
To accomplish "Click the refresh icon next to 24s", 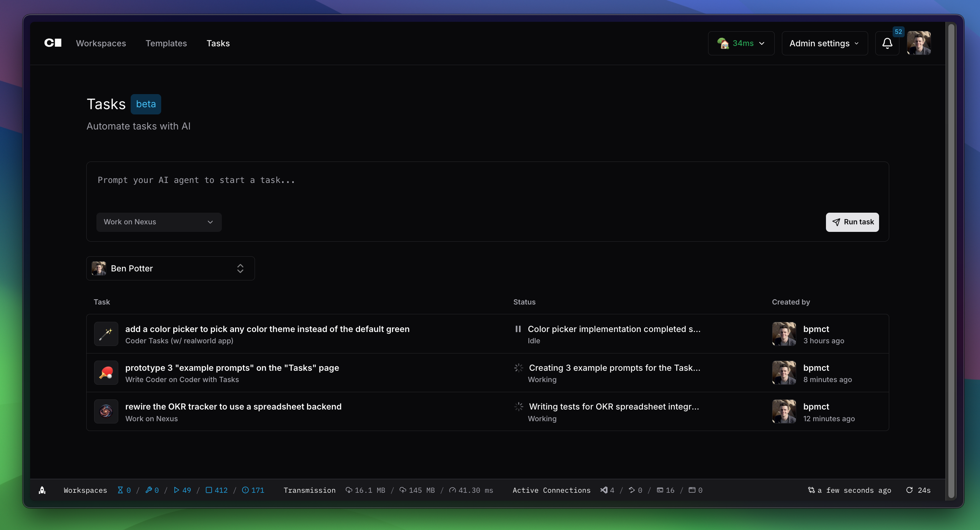I will point(910,490).
